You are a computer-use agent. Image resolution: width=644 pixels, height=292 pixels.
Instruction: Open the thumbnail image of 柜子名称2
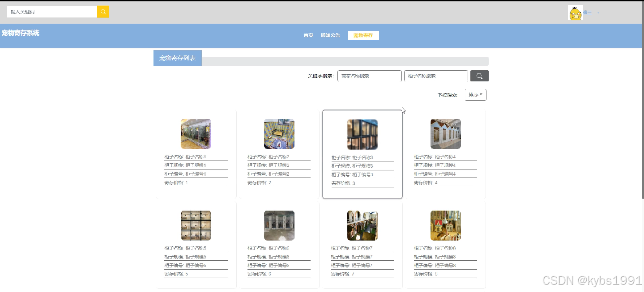coord(279,134)
